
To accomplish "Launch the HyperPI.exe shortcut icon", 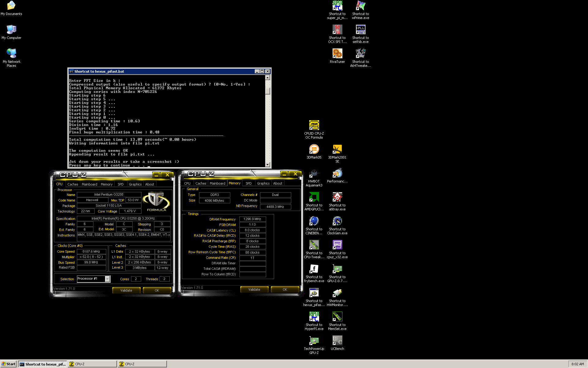I will [x=314, y=321].
